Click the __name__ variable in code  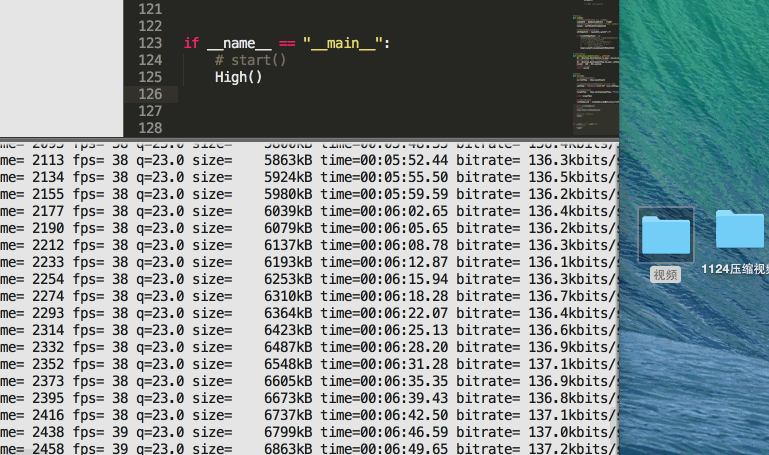[239, 43]
